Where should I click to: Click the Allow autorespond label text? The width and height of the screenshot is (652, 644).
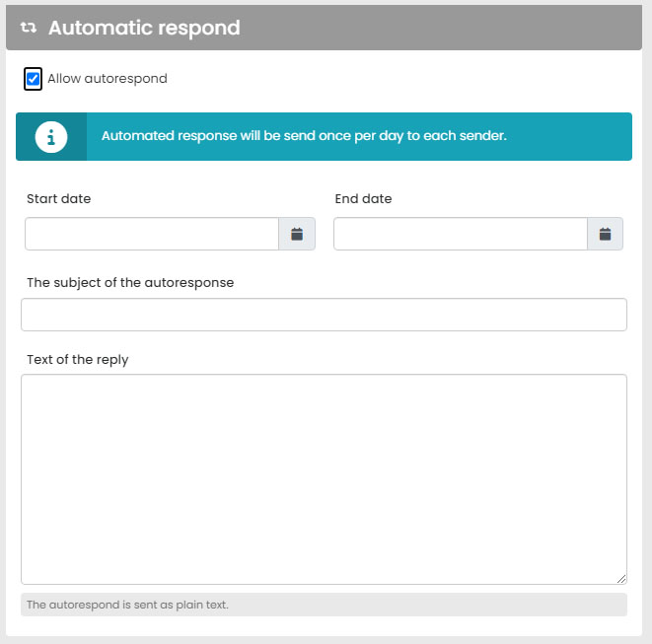coord(108,79)
